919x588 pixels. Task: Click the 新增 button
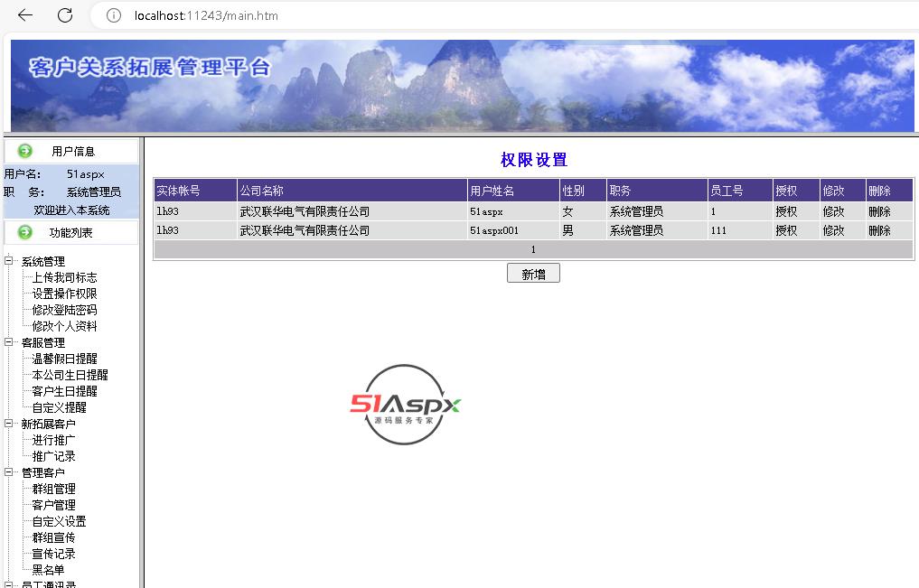coord(533,274)
